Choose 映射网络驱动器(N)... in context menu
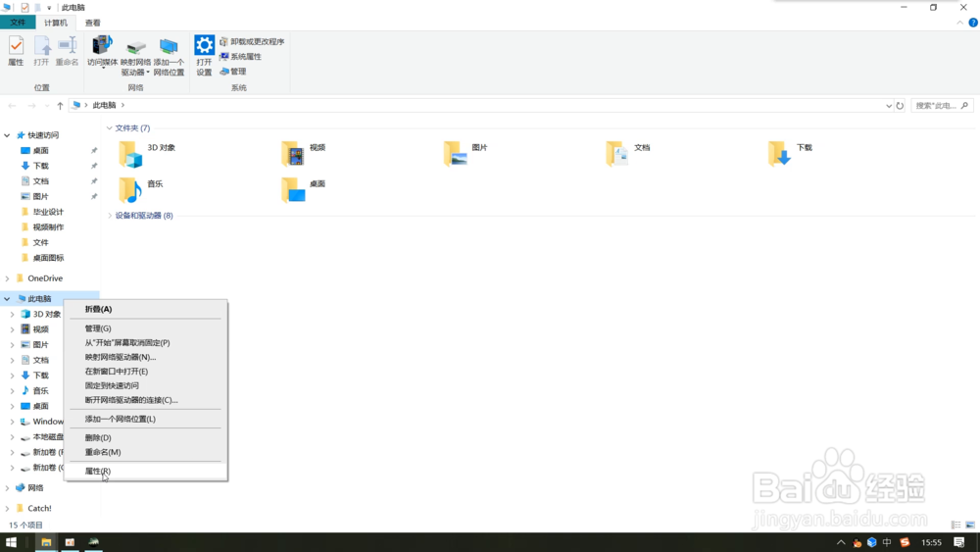Image resolution: width=980 pixels, height=552 pixels. (146, 357)
